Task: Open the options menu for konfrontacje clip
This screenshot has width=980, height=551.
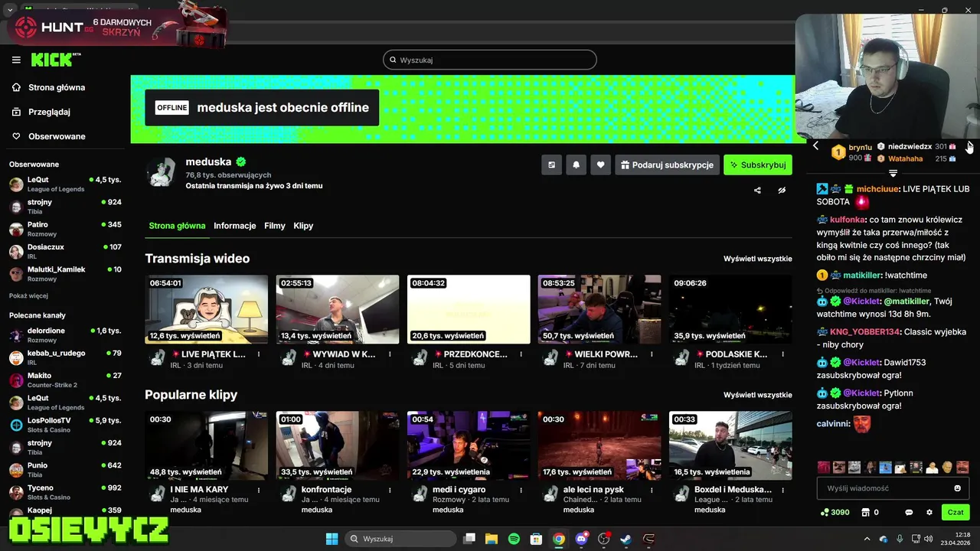Action: 390,490
